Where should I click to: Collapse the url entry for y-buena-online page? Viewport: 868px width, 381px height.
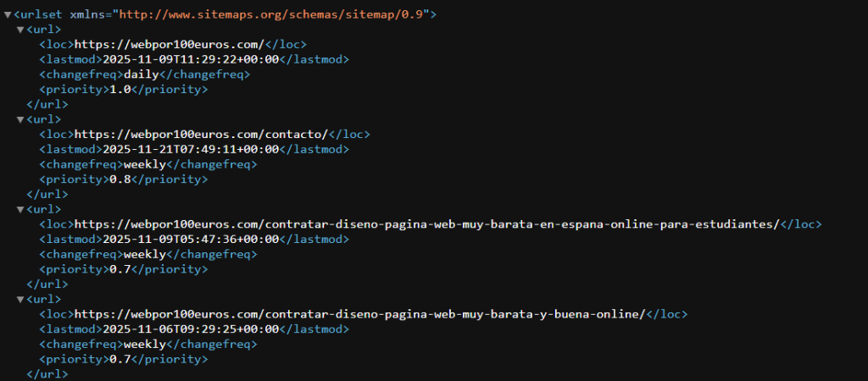(20, 299)
